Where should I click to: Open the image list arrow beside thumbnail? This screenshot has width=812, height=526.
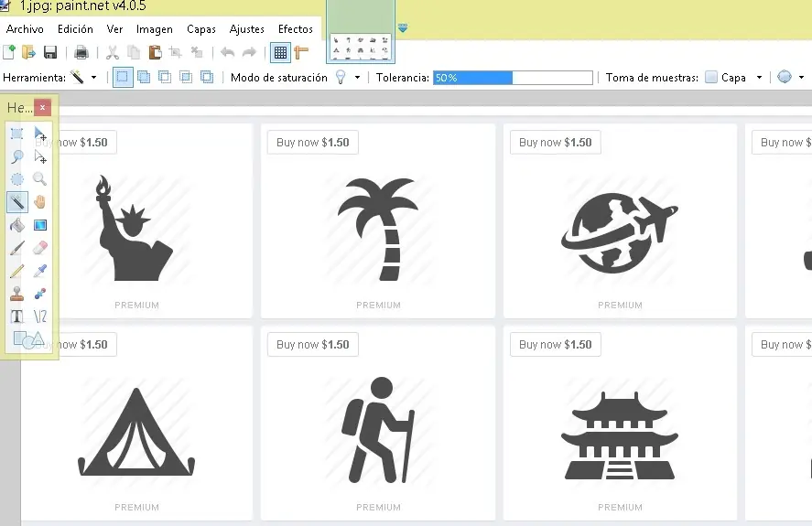coord(403,28)
